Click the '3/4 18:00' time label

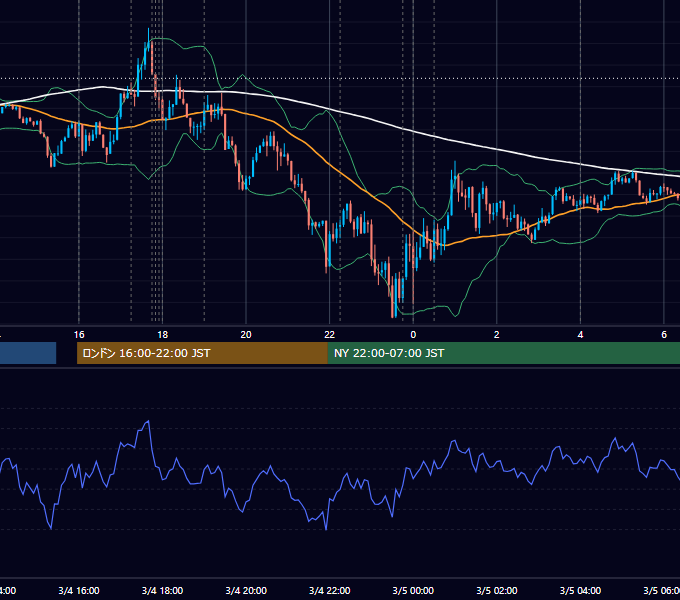point(162,591)
